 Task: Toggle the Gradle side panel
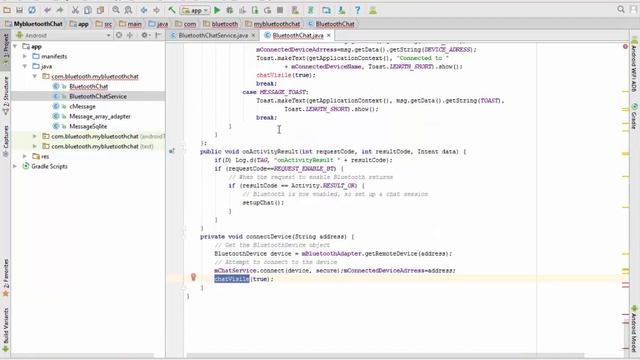(x=634, y=116)
